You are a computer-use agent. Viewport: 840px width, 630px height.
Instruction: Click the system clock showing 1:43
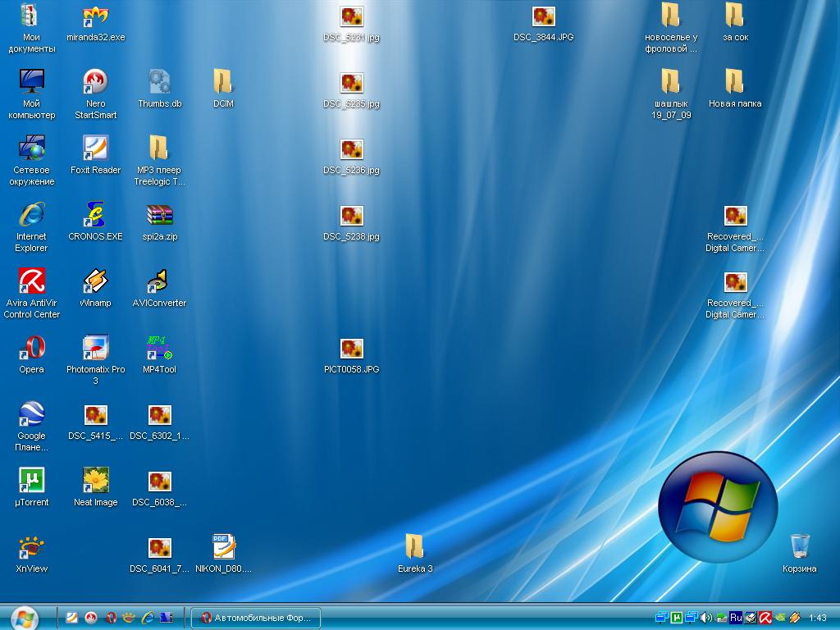tap(817, 618)
